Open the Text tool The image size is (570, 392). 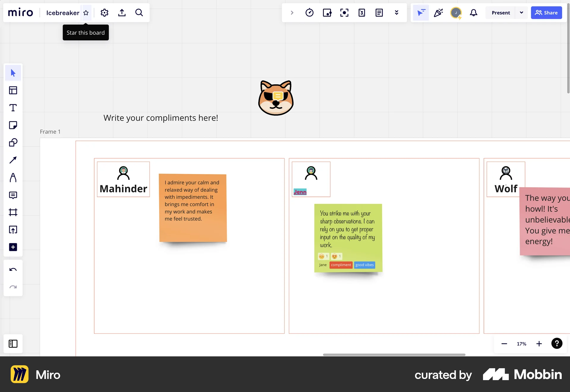click(13, 108)
